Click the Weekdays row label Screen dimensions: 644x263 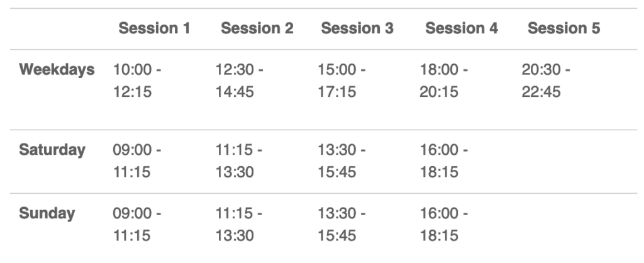[57, 70]
